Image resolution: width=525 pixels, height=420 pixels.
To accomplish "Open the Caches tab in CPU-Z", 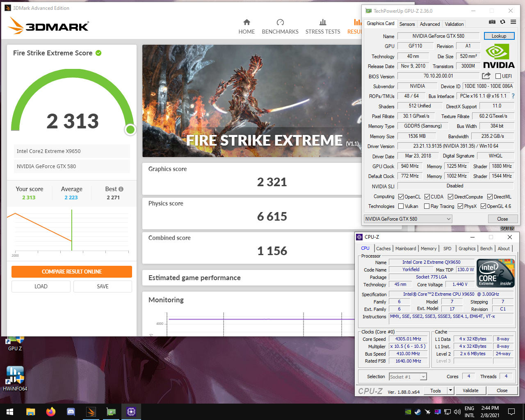I will point(383,249).
